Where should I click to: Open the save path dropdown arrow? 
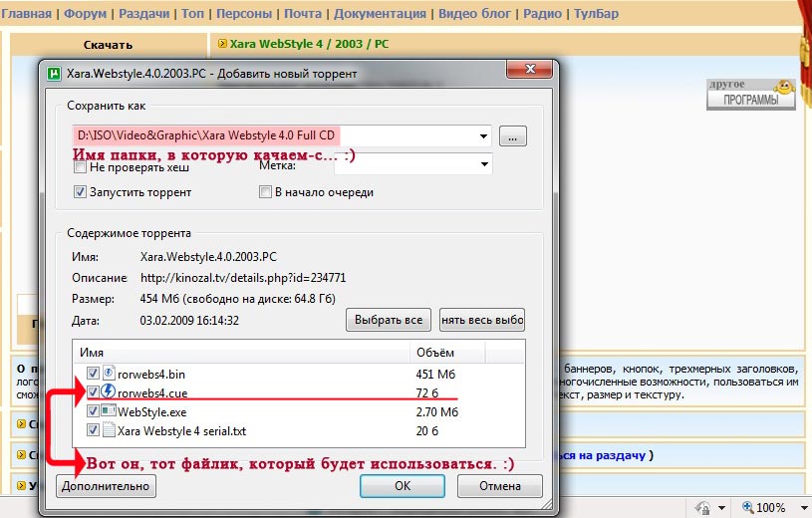click(x=483, y=136)
